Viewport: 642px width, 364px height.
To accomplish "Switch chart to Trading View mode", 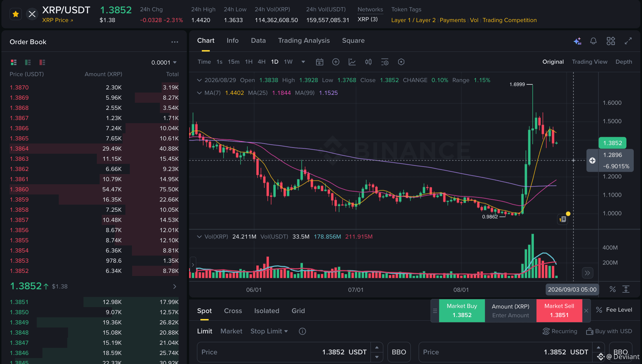I will tap(590, 62).
